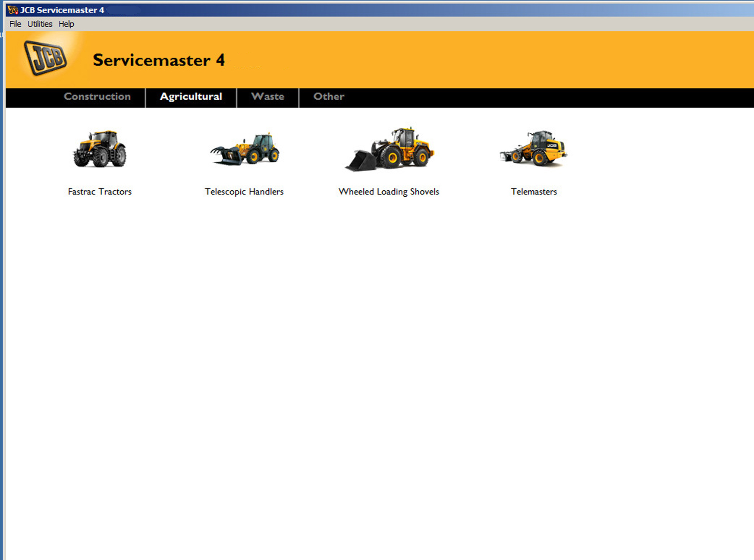Open the File menu
The width and height of the screenshot is (754, 560).
[x=15, y=24]
